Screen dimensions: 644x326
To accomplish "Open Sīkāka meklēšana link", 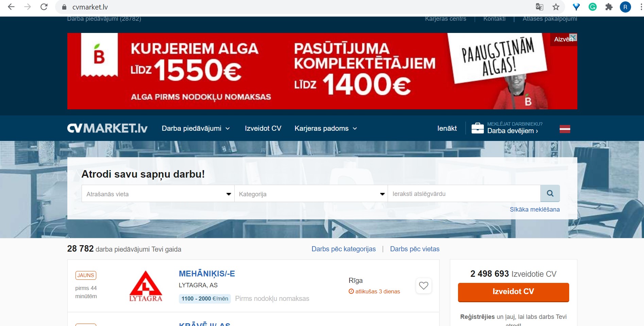I will [x=535, y=210].
